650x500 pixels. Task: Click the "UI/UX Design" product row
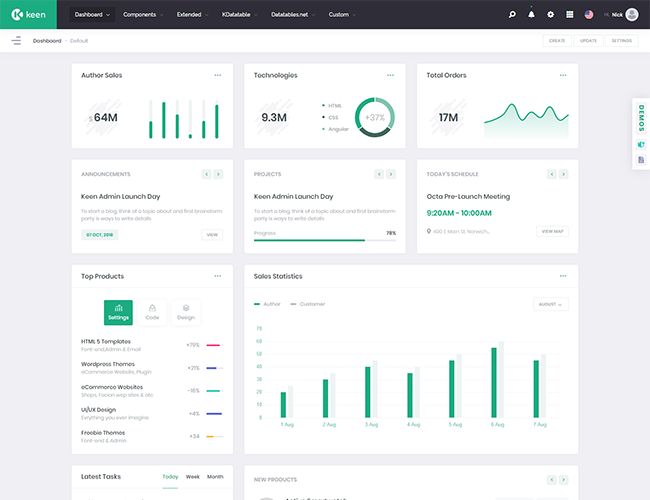152,413
